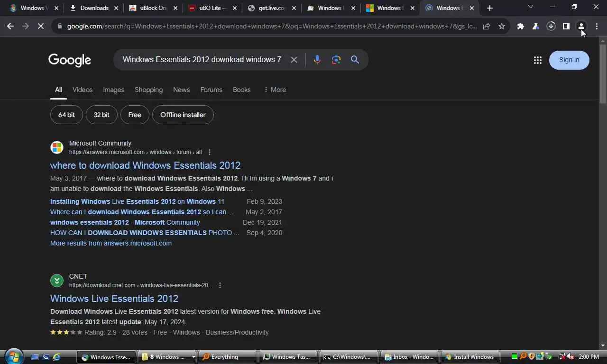Show desktop from quick launch
This screenshot has width=607, height=364.
[x=35, y=357]
